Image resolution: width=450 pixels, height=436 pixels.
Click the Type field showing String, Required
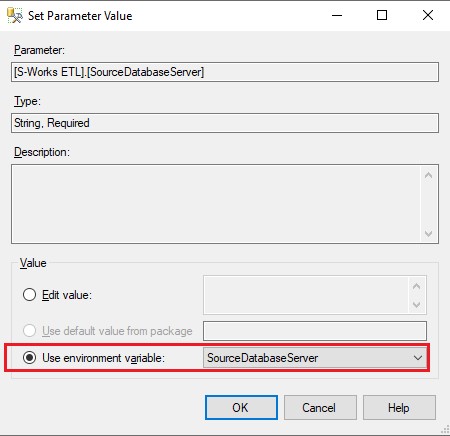pos(225,123)
